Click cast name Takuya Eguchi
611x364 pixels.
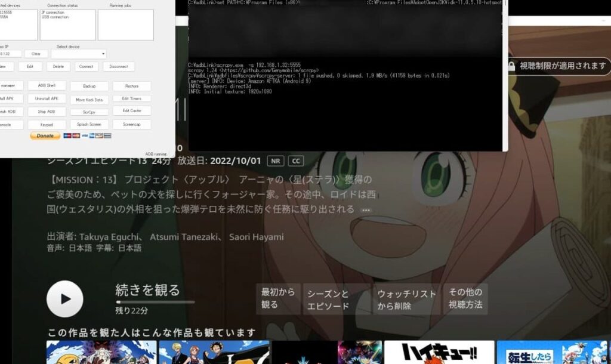(109, 237)
